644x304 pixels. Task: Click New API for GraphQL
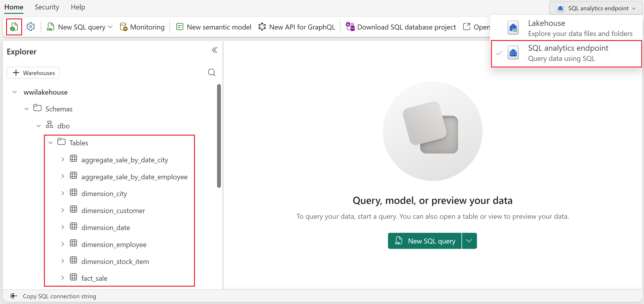click(x=297, y=27)
